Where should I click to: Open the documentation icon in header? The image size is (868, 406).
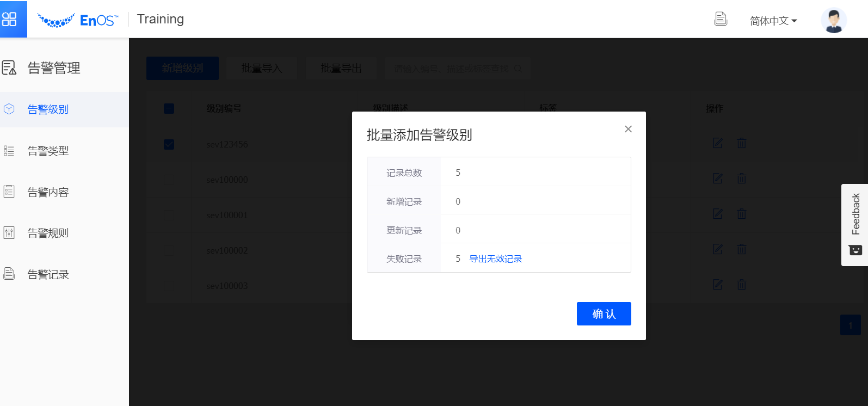721,19
